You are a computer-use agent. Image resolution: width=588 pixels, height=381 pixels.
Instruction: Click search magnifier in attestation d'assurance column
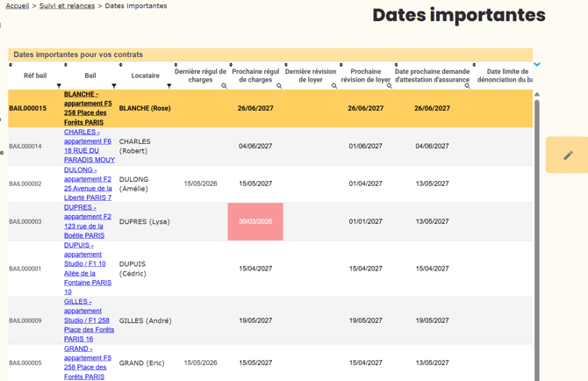(467, 86)
